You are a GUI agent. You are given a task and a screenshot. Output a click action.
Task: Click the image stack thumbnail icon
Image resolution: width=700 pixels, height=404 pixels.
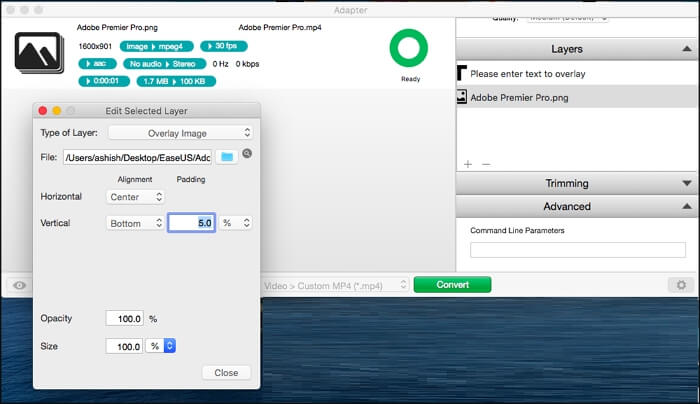39,51
